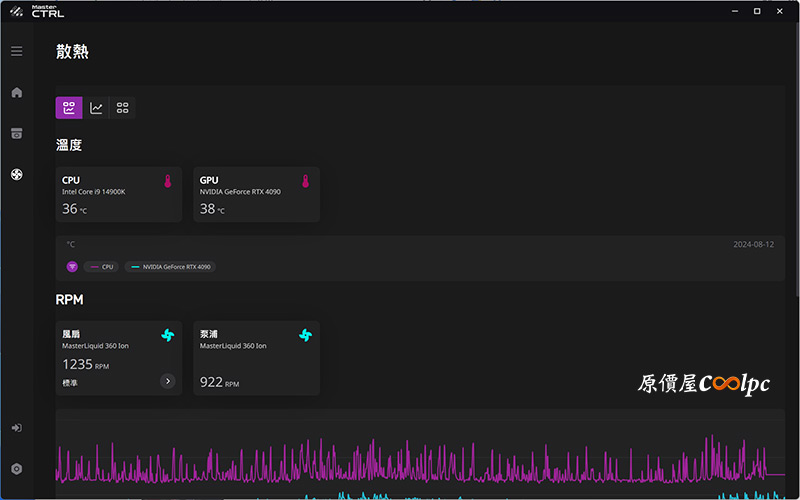Viewport: 800px width, 500px height.
Task: Open the hamburger menu in sidebar
Action: click(x=17, y=51)
